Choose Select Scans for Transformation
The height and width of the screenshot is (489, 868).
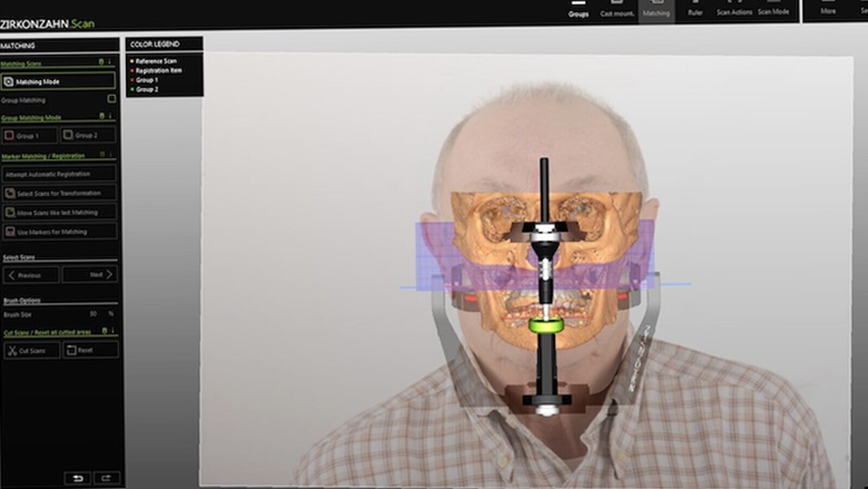point(59,193)
